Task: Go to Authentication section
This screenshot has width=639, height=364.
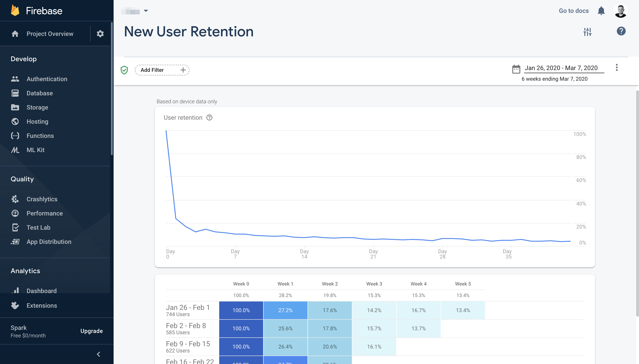Action: (x=47, y=79)
